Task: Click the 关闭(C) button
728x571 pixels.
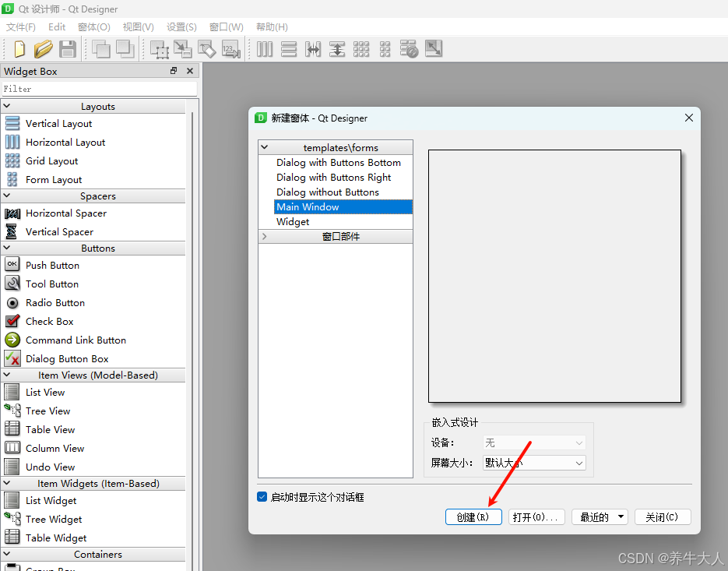Action: click(x=663, y=516)
